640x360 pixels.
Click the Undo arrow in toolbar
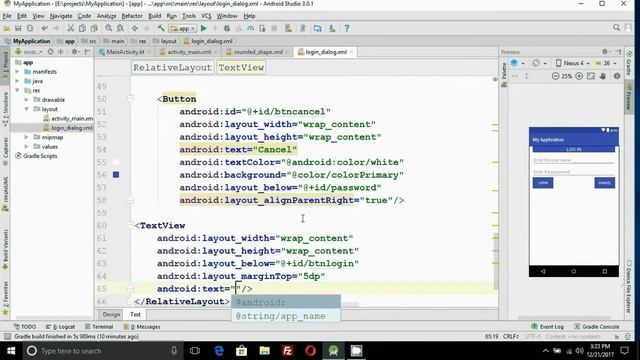click(x=44, y=29)
